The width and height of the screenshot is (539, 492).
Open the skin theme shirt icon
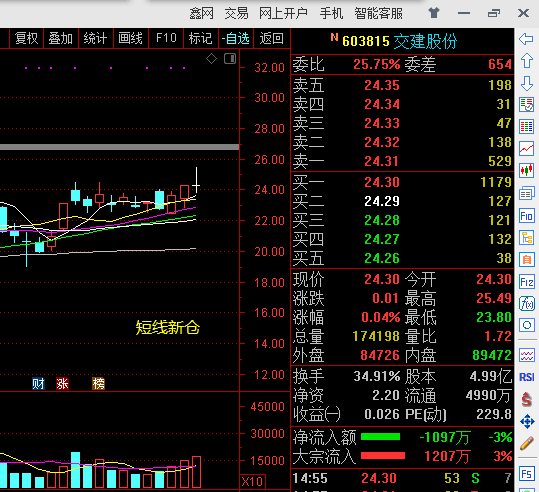pyautogui.click(x=434, y=13)
